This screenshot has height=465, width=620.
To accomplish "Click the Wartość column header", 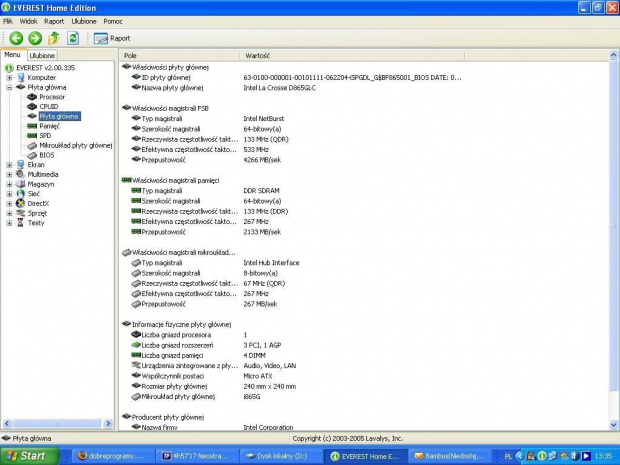I will pyautogui.click(x=352, y=56).
